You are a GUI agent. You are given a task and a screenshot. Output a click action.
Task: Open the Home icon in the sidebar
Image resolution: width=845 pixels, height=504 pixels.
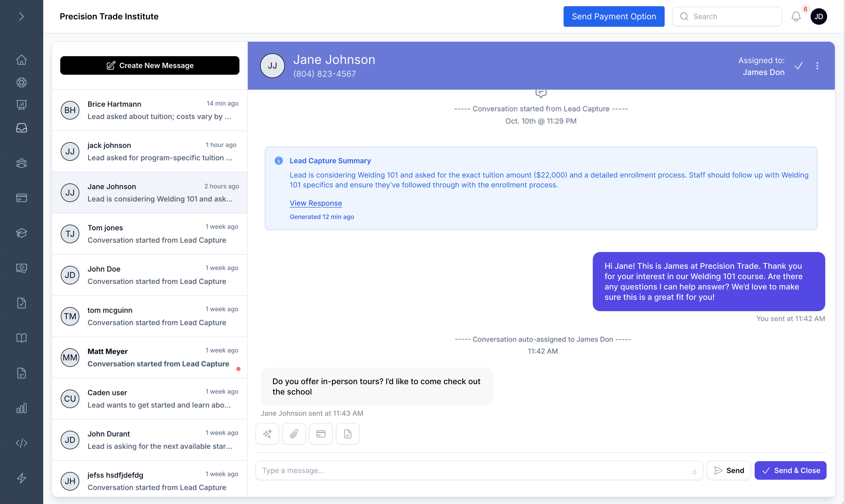[x=21, y=60]
